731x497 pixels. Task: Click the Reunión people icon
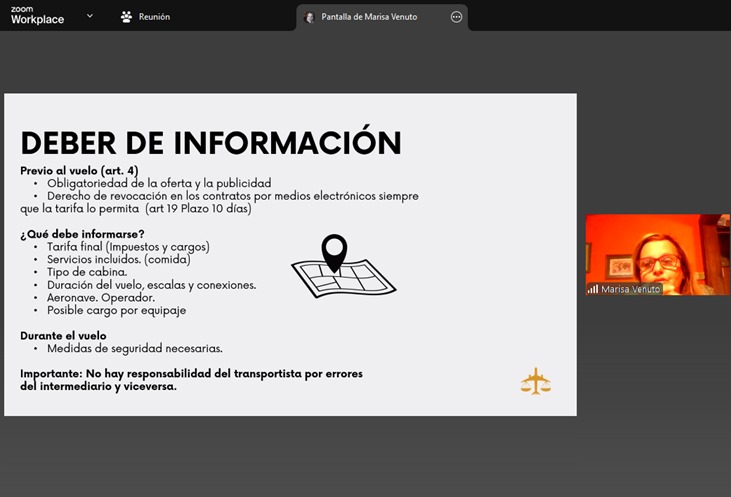click(x=126, y=17)
